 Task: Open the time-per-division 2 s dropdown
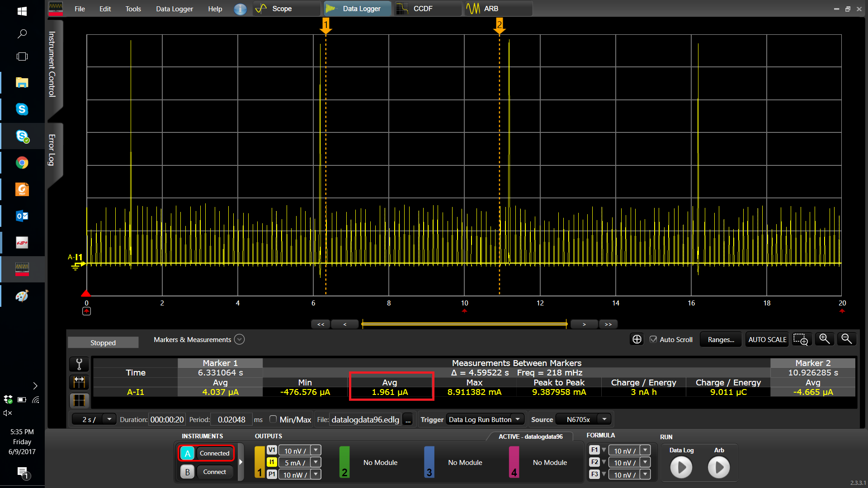(x=108, y=419)
